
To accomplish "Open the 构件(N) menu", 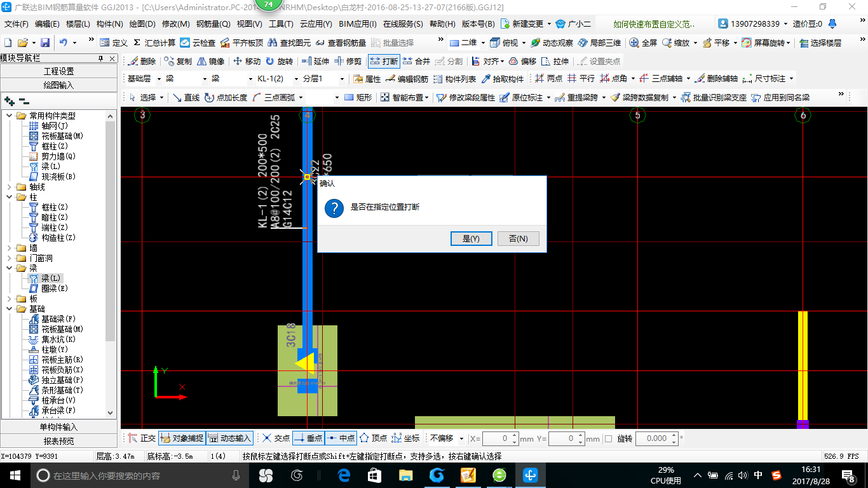I will pos(109,24).
